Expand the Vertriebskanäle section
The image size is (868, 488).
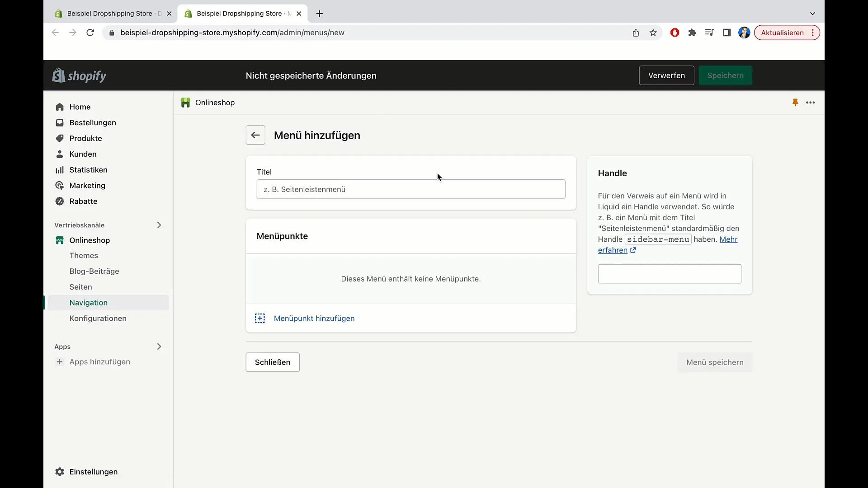point(159,225)
